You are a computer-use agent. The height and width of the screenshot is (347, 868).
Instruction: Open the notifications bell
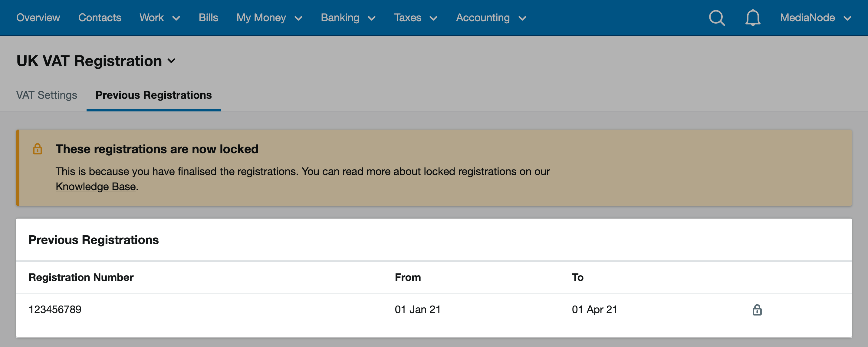pos(752,18)
